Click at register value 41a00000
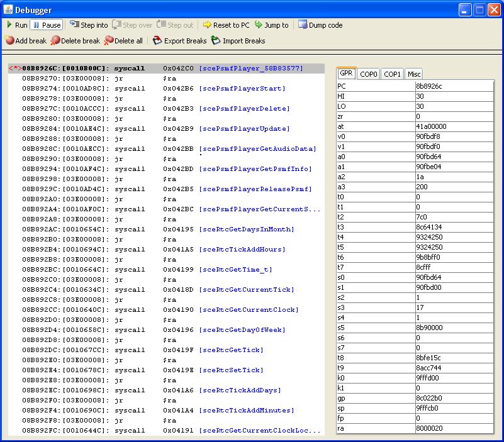The height and width of the screenshot is (442, 504). pos(454,126)
